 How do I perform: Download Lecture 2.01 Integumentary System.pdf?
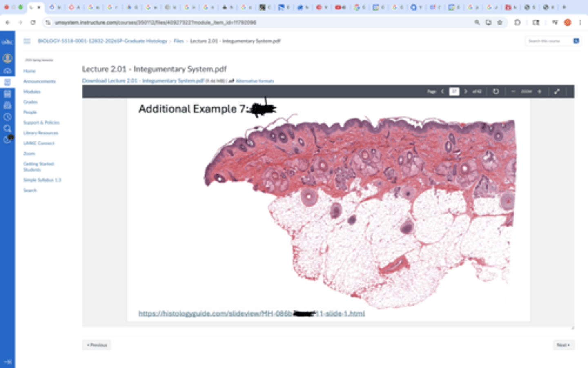click(143, 80)
